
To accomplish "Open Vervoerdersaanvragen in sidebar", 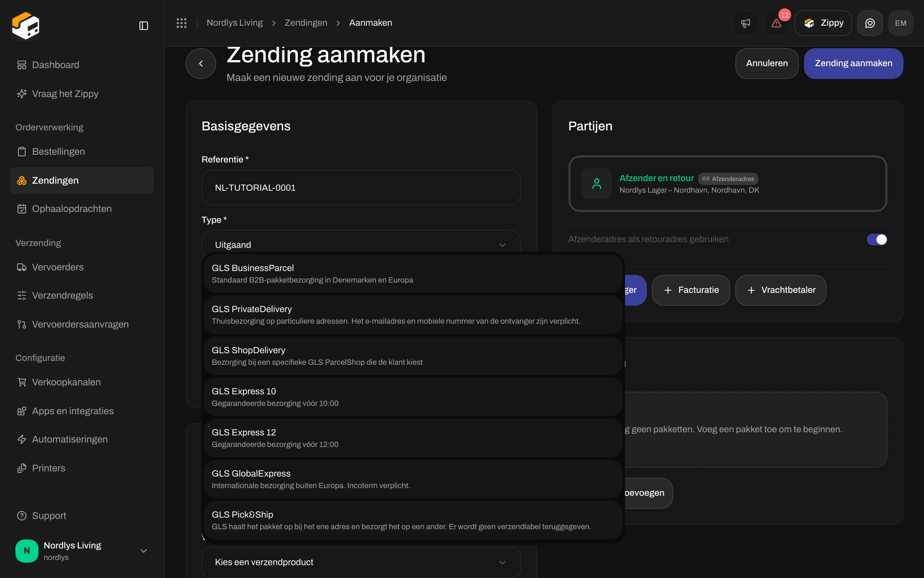I will tap(82, 324).
